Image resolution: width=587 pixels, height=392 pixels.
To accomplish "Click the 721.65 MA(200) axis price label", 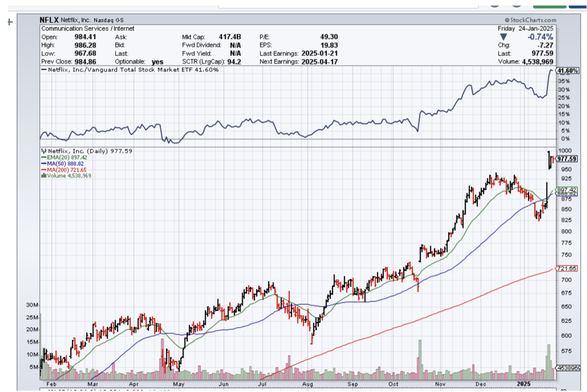I will point(567,269).
